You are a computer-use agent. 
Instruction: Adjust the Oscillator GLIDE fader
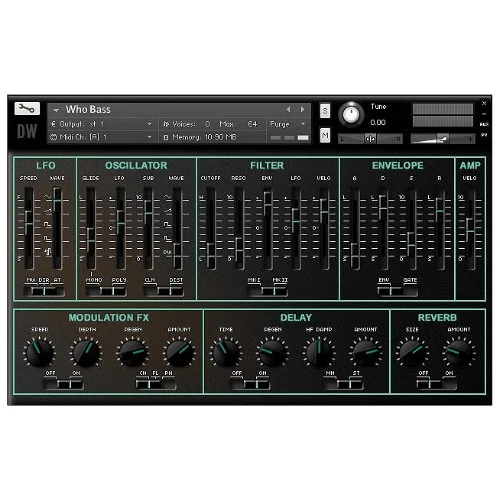pyautogui.click(x=91, y=241)
